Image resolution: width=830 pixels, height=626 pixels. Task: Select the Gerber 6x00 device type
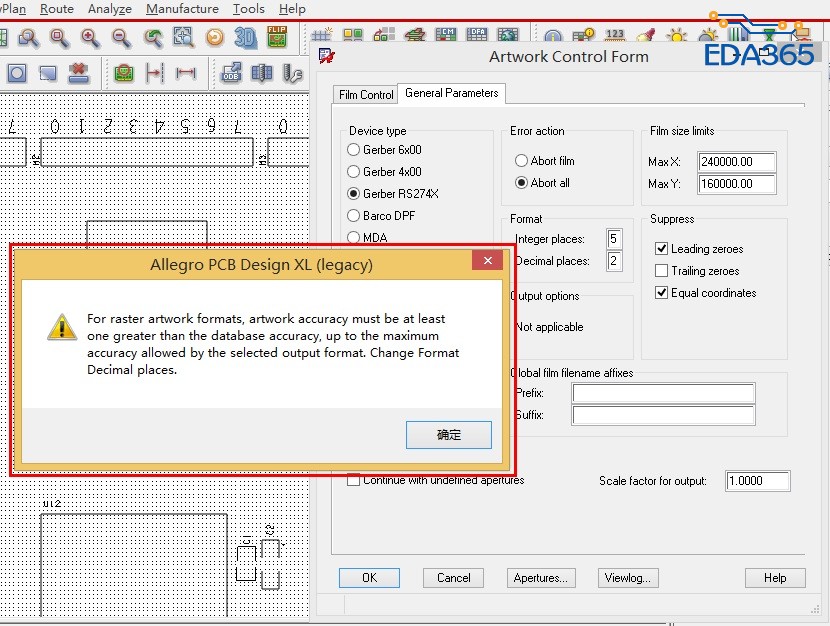[x=385, y=150]
